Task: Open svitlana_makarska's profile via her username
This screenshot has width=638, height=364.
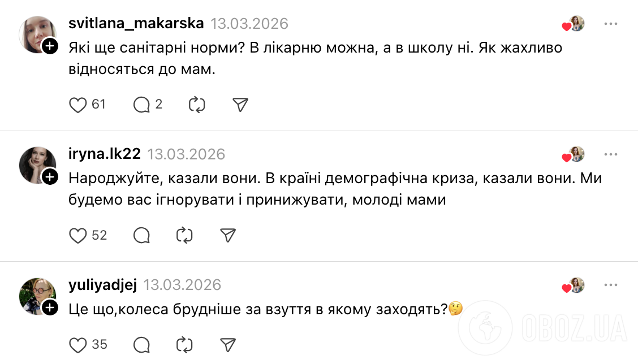Action: pos(136,24)
